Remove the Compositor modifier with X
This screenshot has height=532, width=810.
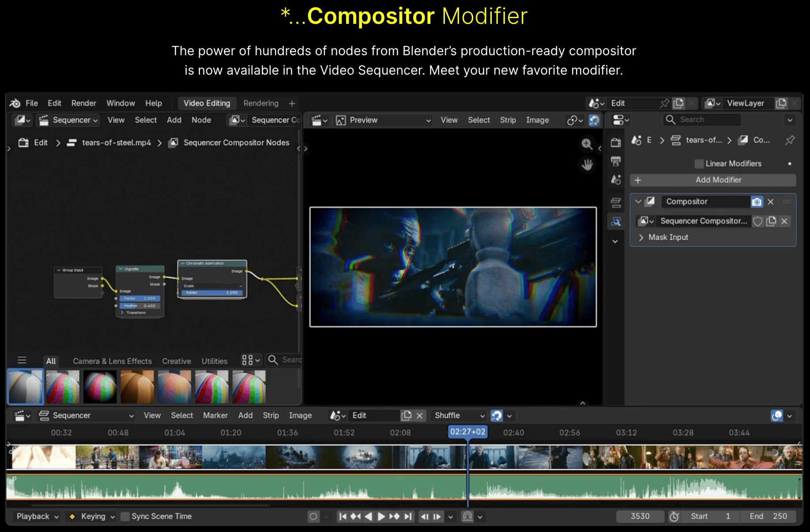coord(771,202)
